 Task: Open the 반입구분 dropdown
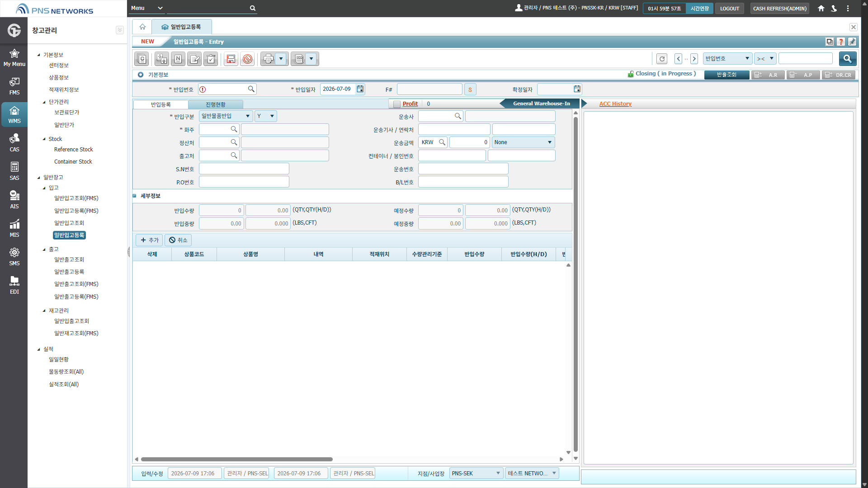[x=226, y=116]
